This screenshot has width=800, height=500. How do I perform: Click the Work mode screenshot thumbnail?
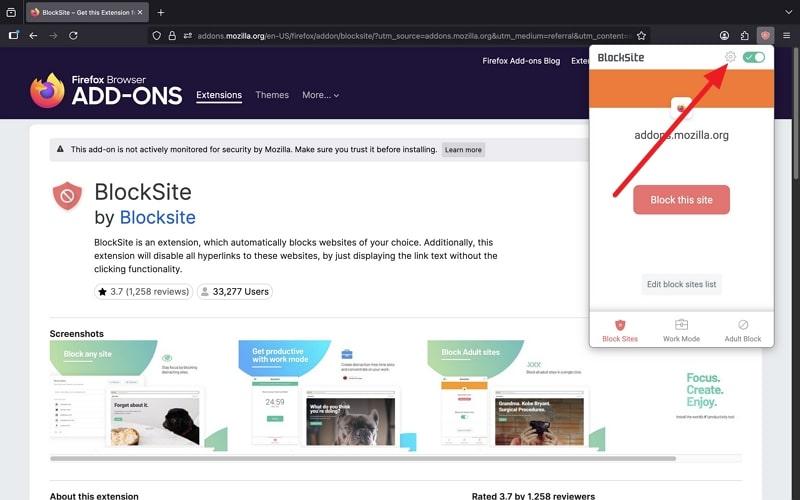point(320,395)
